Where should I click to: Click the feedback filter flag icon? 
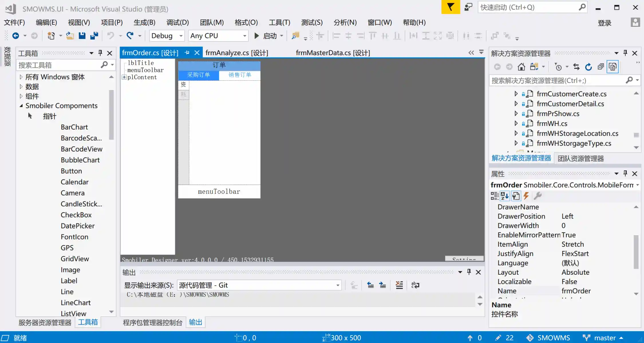tap(451, 7)
